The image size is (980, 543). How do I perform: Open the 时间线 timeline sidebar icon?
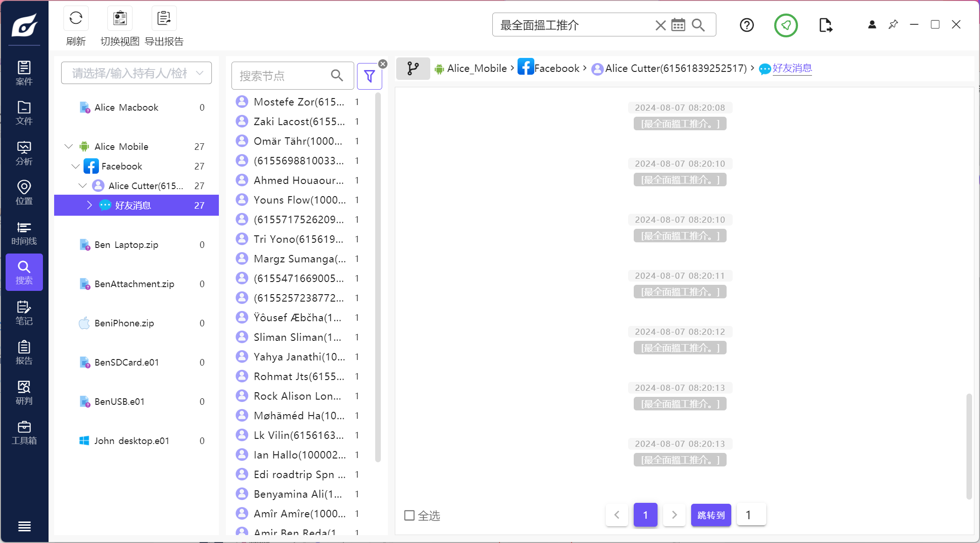tap(24, 233)
